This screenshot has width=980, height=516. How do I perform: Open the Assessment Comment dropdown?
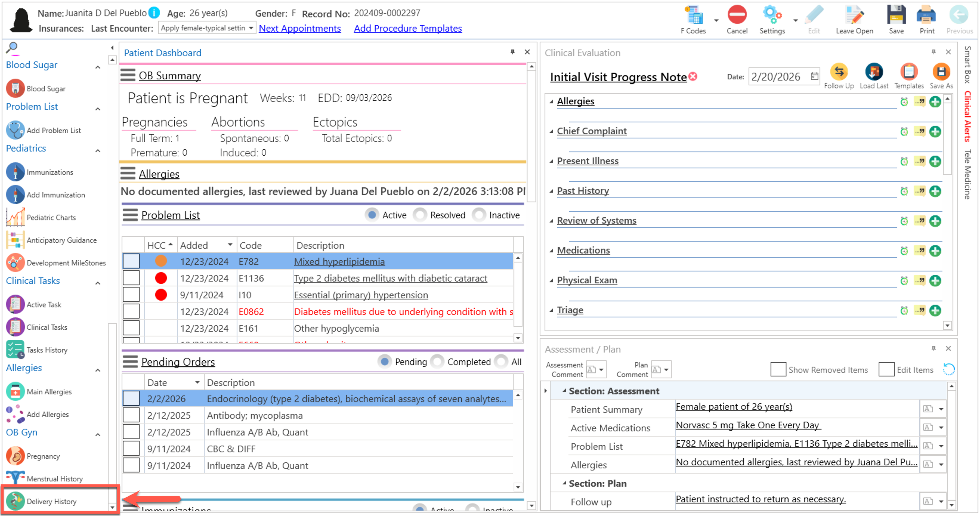pyautogui.click(x=601, y=370)
